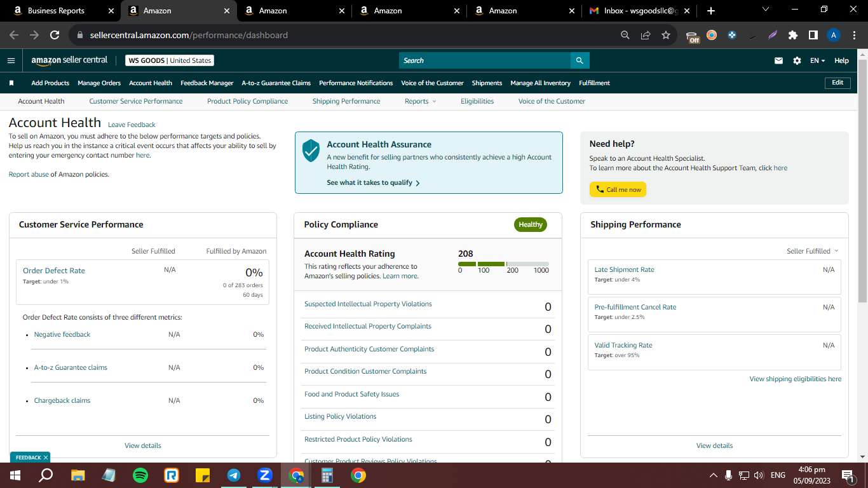
Task: Open the Seller Fulfilled dropdown in Shipping Performance
Action: [x=813, y=251]
